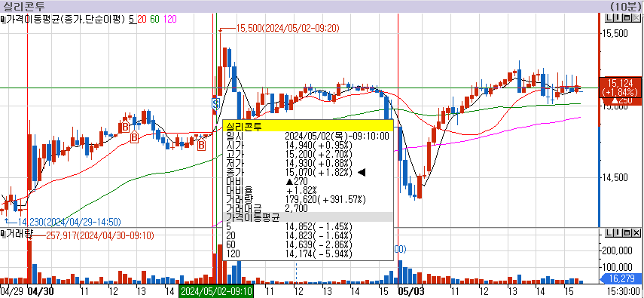Click the tooltip MA 120 value 14,174(-5.94%)
Screen dimensions: 644x298
coord(319,254)
